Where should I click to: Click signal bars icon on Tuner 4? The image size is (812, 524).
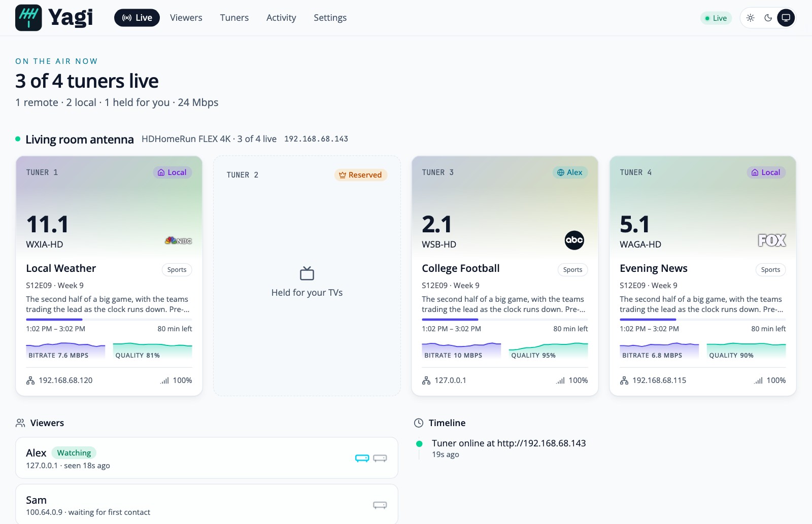(x=758, y=380)
